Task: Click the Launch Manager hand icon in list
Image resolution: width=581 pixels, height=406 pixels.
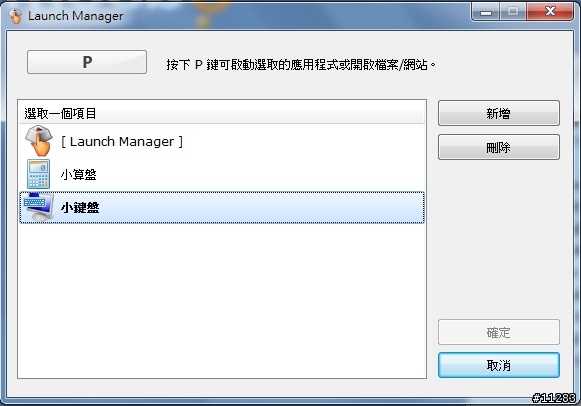Action: click(39, 141)
